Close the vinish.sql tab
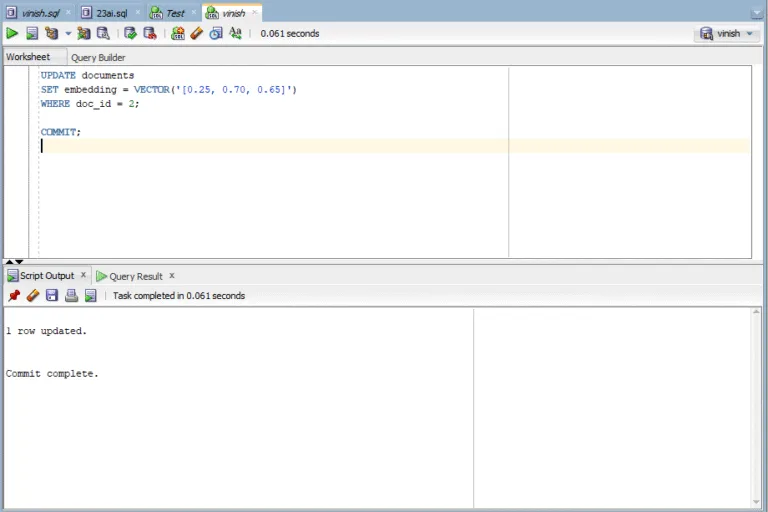The image size is (768, 512). tap(68, 12)
